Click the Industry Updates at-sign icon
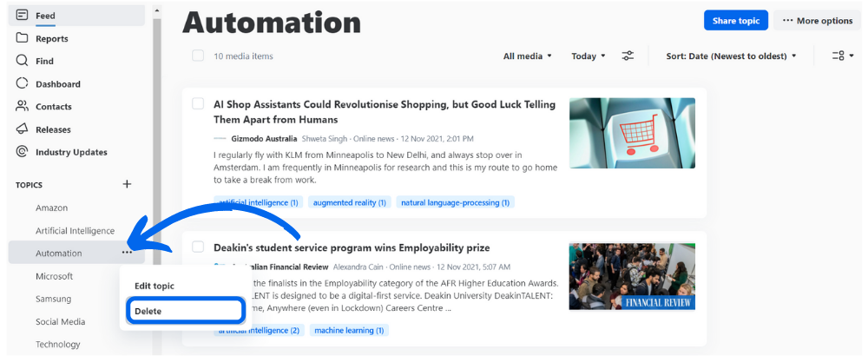The height and width of the screenshot is (356, 868). pos(22,151)
